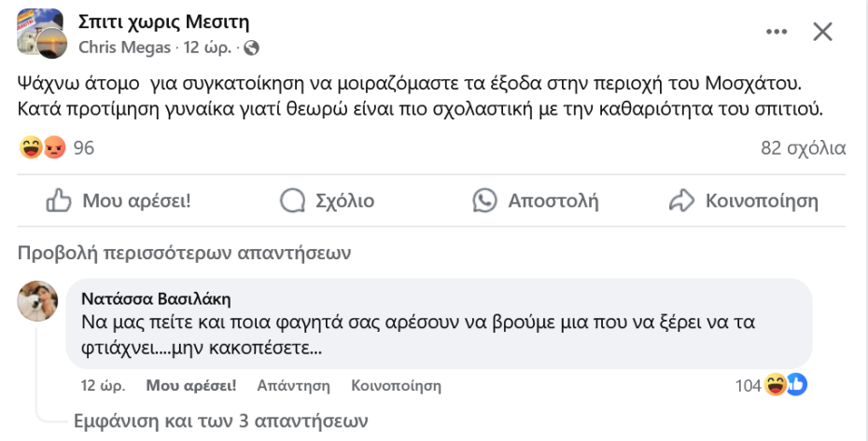868x441 pixels.
Task: Open Chris Megas profile link
Action: (x=125, y=47)
